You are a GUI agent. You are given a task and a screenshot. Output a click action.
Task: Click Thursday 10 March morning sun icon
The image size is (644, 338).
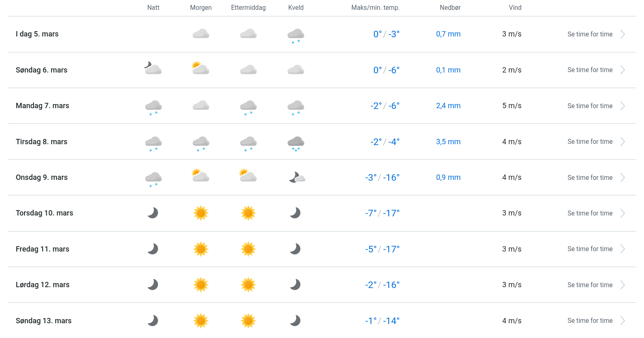pyautogui.click(x=201, y=213)
